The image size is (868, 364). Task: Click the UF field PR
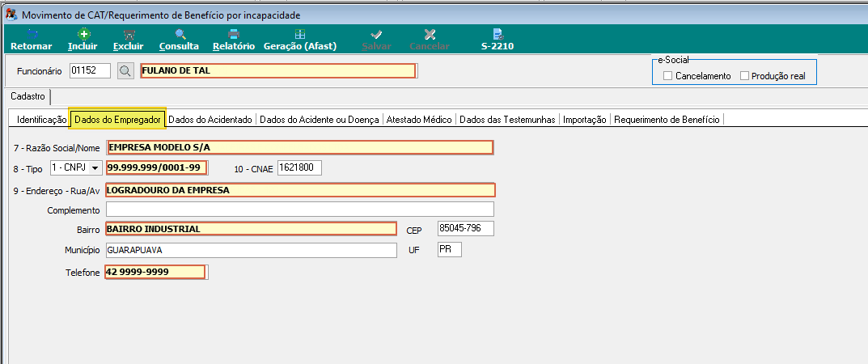(450, 249)
